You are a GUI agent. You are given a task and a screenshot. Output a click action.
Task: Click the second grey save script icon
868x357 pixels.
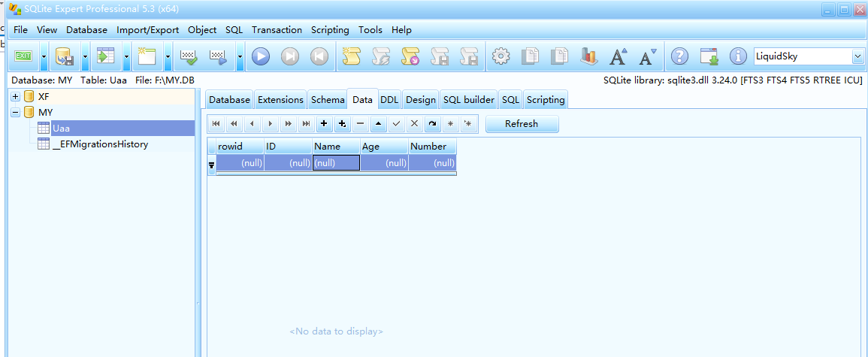click(469, 56)
